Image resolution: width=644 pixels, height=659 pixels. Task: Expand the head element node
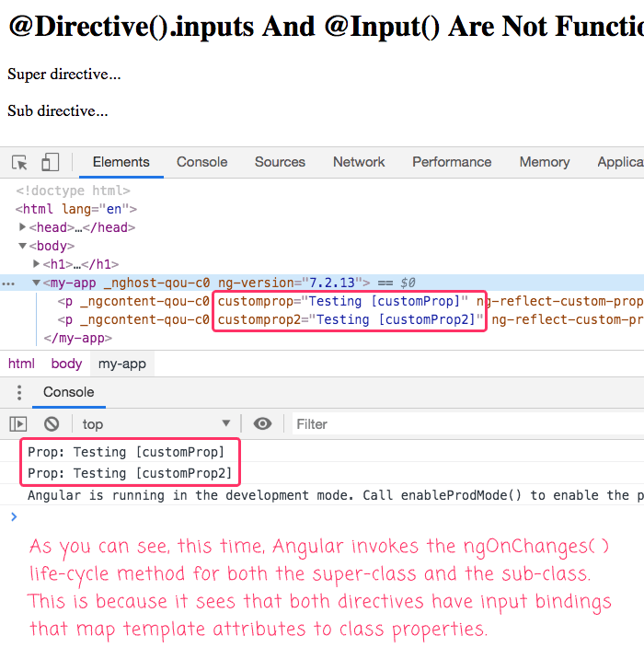coord(22,227)
